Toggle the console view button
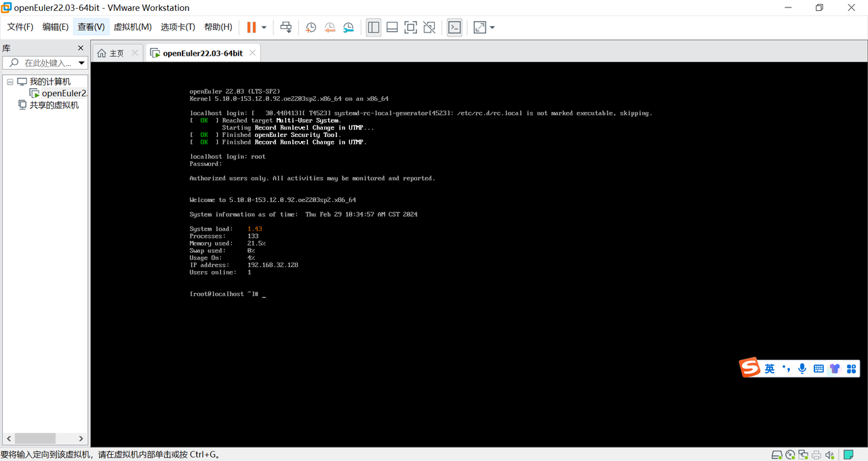The image size is (868, 461). pyautogui.click(x=454, y=27)
